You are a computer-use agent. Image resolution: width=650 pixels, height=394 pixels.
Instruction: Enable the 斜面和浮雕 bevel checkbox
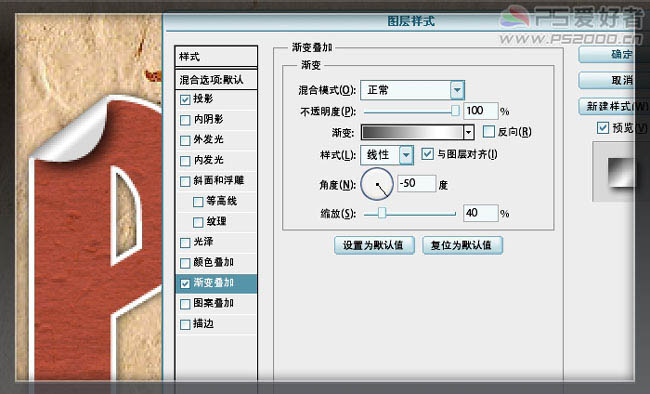[x=185, y=181]
